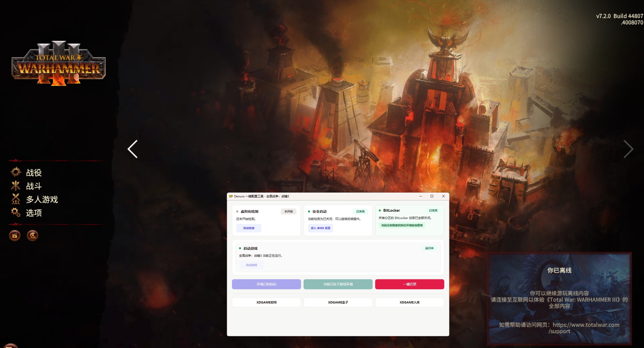The width and height of the screenshot is (644, 348).
Task: Open the XDGAME盒子 link button
Action: tap(338, 302)
